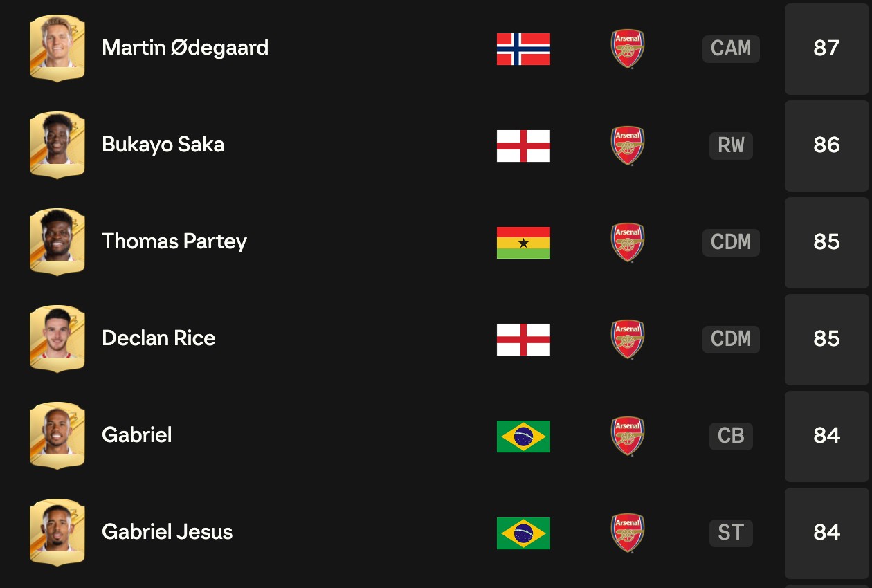Click Martin Ødegaard's Norway flag icon
This screenshot has height=588, width=872.
523,49
